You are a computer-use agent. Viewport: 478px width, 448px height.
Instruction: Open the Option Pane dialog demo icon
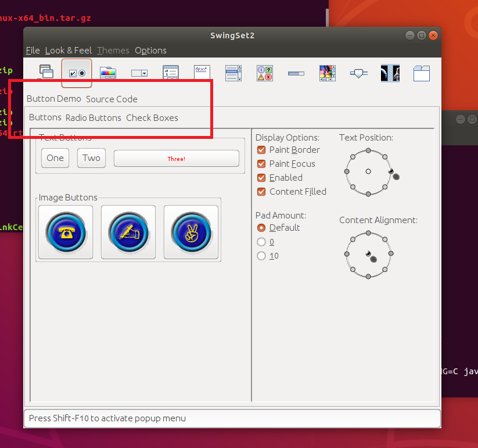[x=265, y=73]
